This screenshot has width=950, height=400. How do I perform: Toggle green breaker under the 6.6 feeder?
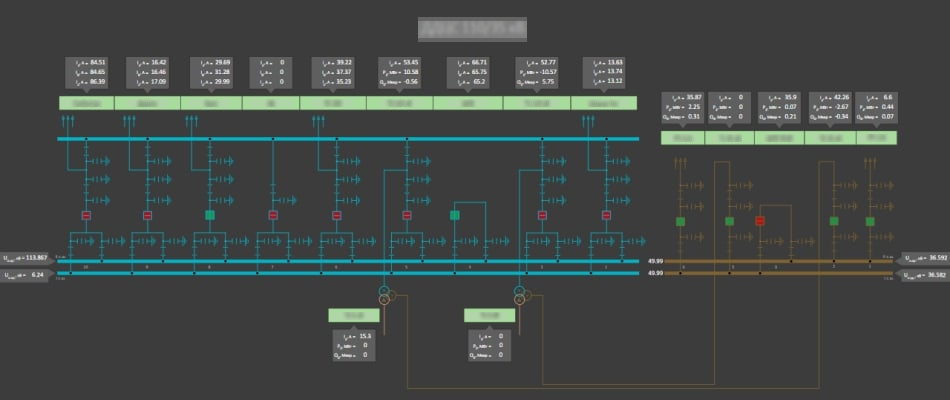870,221
